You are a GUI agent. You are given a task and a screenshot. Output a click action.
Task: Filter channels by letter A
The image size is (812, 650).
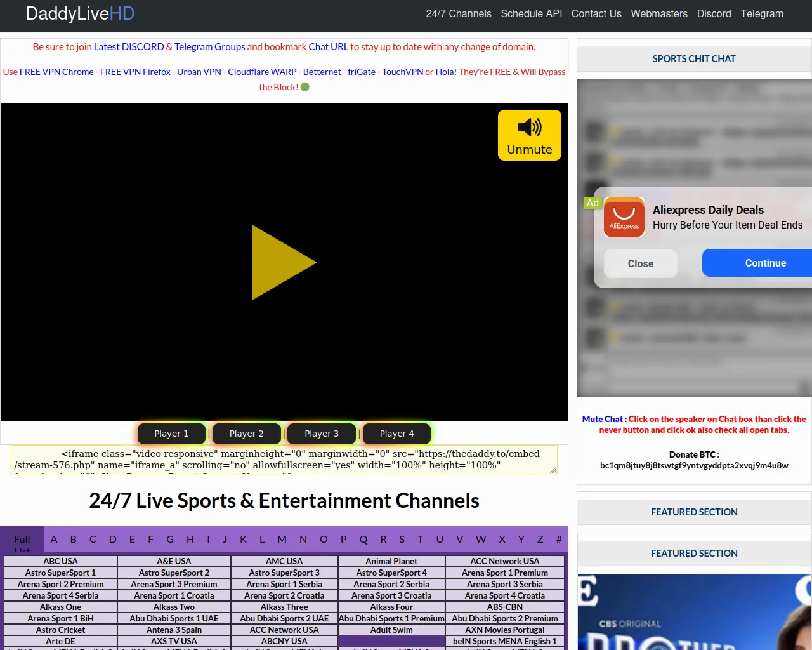[54, 540]
